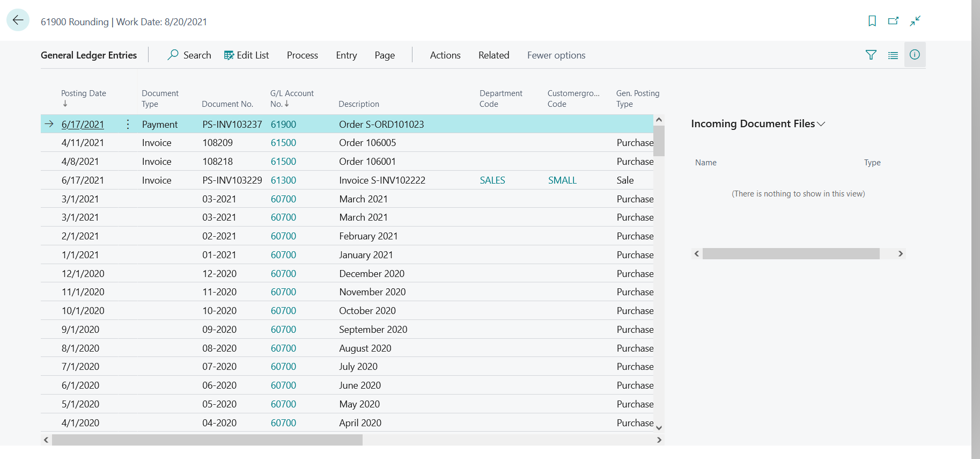Click the Type column in Incoming Document Files
980x459 pixels.
[872, 163]
